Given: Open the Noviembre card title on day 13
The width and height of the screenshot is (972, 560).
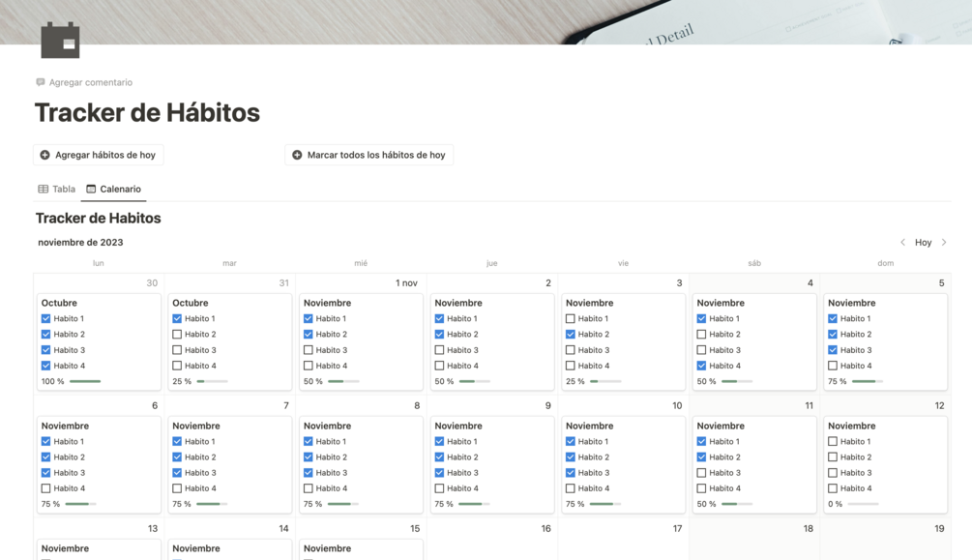Looking at the screenshot, I should pyautogui.click(x=65, y=548).
